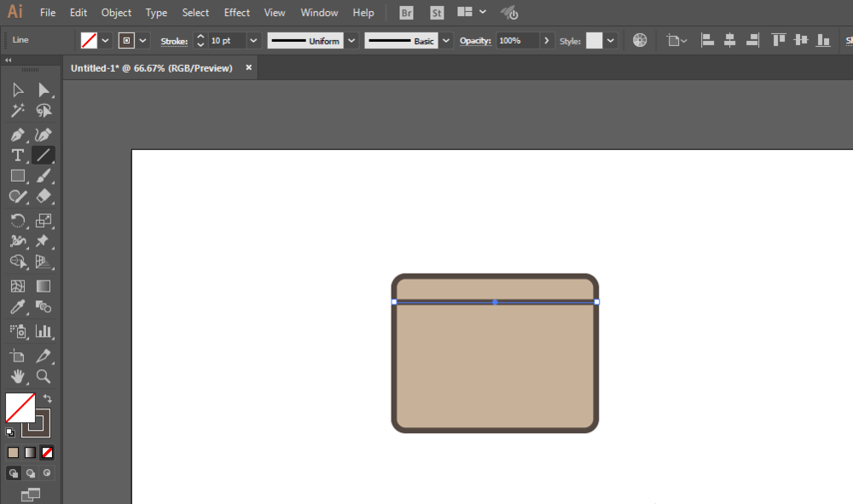The image size is (853, 504).
Task: Set color mode to None
Action: pyautogui.click(x=48, y=452)
